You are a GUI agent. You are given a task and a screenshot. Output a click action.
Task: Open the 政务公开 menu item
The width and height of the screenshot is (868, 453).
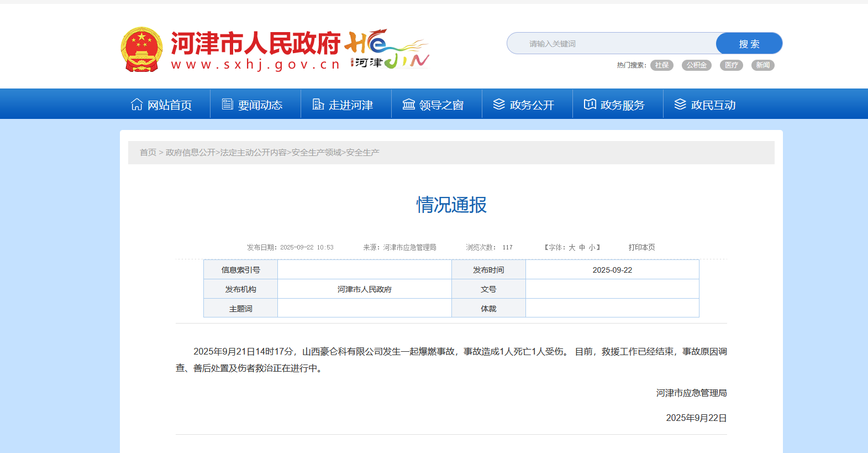click(x=532, y=105)
